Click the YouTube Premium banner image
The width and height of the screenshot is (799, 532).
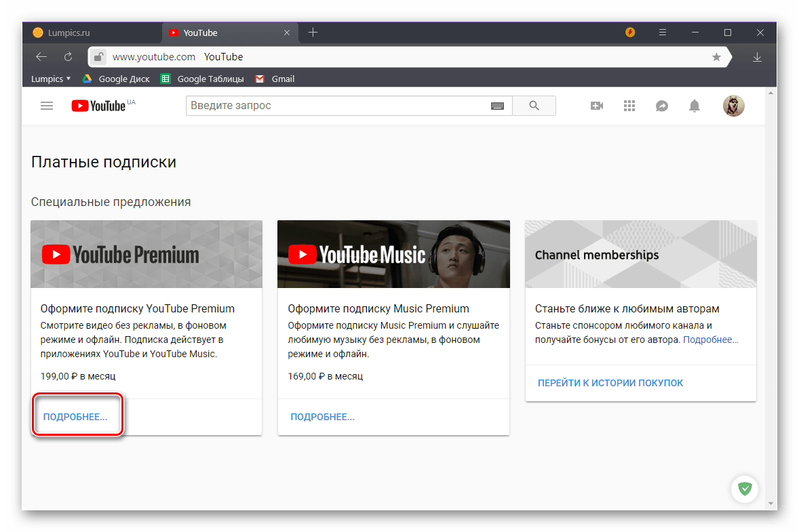(147, 254)
